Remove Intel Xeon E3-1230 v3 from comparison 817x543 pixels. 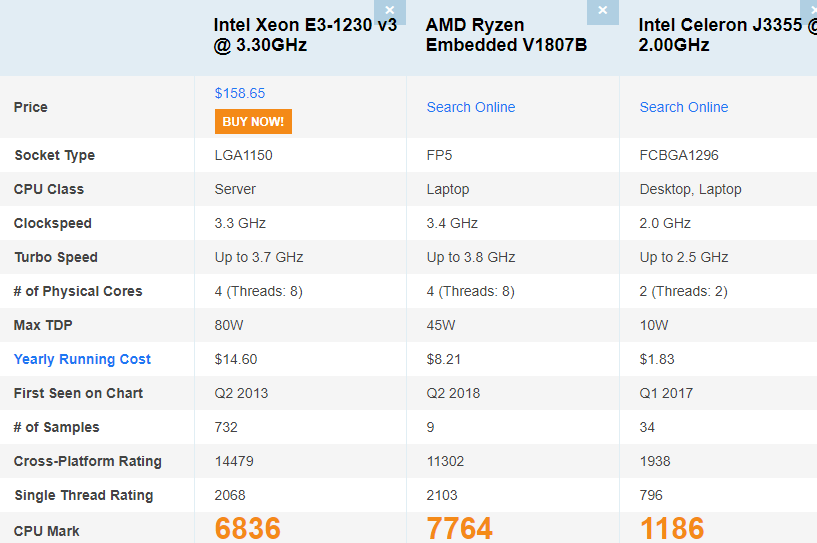point(389,11)
